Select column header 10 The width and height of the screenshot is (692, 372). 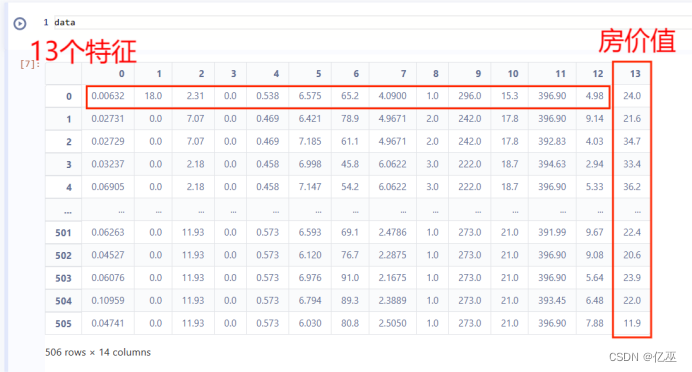[x=513, y=74]
